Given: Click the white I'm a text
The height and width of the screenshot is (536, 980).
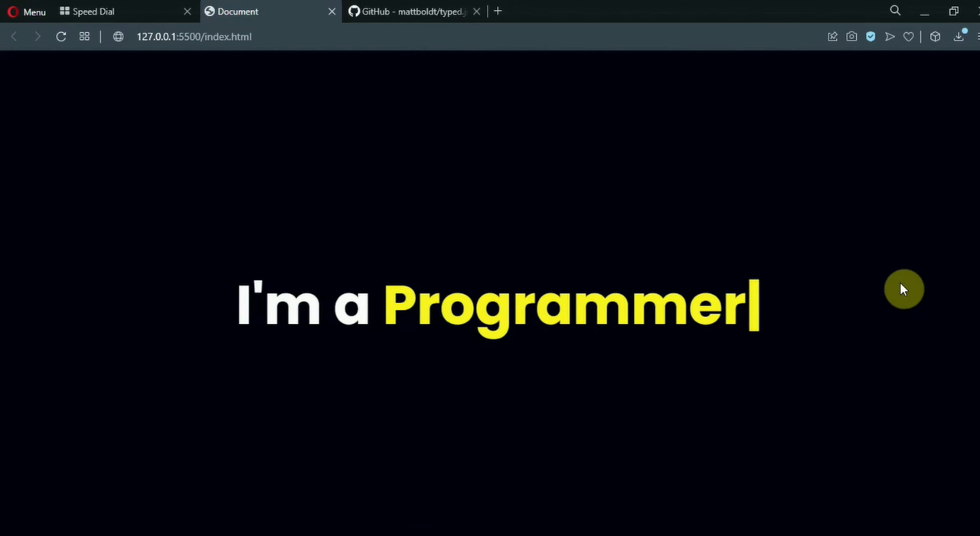Looking at the screenshot, I should [x=303, y=304].
